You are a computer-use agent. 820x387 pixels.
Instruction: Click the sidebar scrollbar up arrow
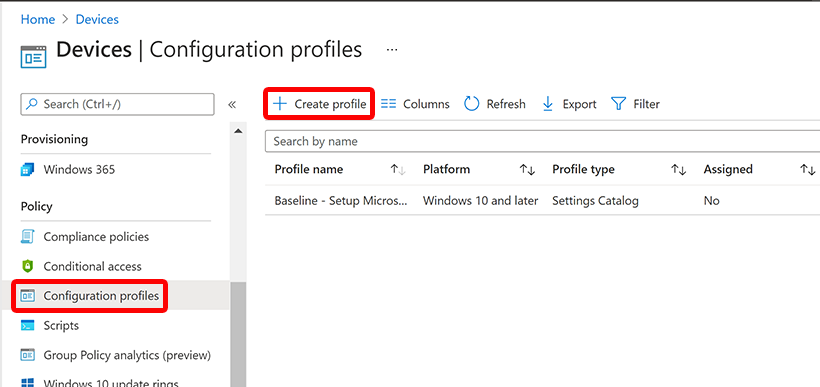[x=238, y=131]
